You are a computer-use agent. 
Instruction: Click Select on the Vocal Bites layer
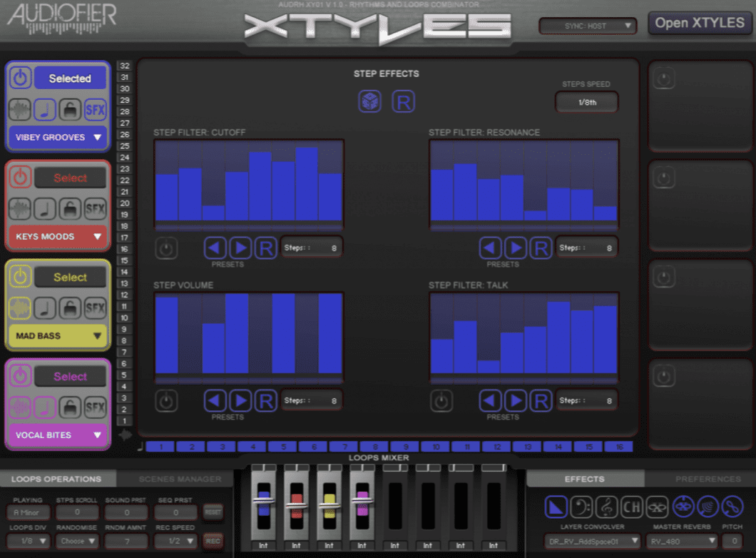tap(70, 376)
